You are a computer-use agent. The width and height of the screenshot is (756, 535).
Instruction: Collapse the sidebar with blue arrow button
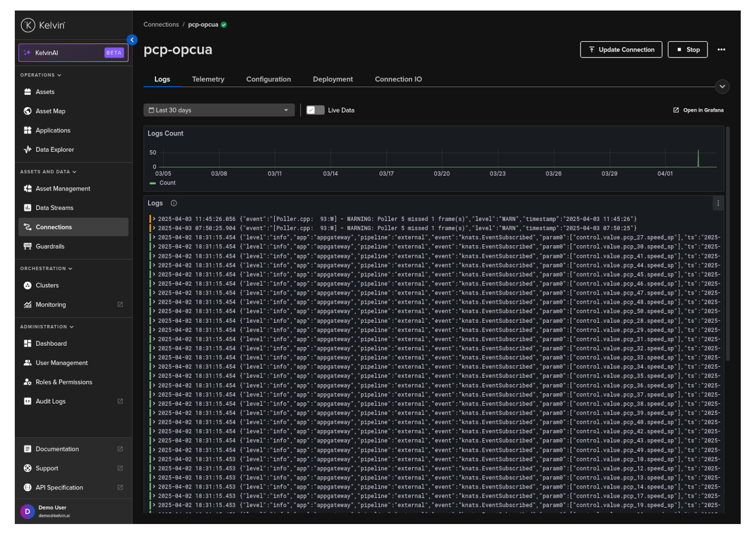tap(132, 40)
